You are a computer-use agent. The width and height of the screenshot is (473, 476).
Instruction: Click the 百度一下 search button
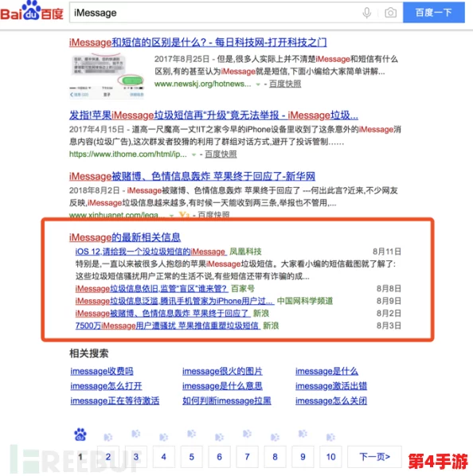pos(433,13)
